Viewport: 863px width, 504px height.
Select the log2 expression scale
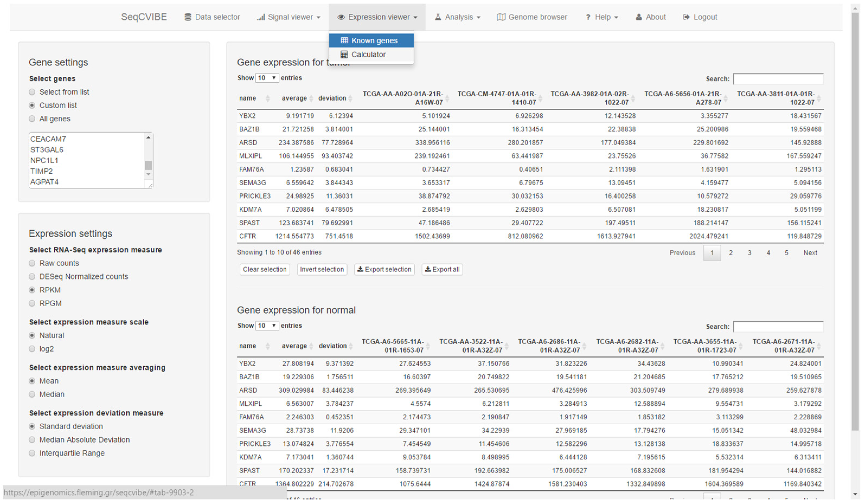32,349
